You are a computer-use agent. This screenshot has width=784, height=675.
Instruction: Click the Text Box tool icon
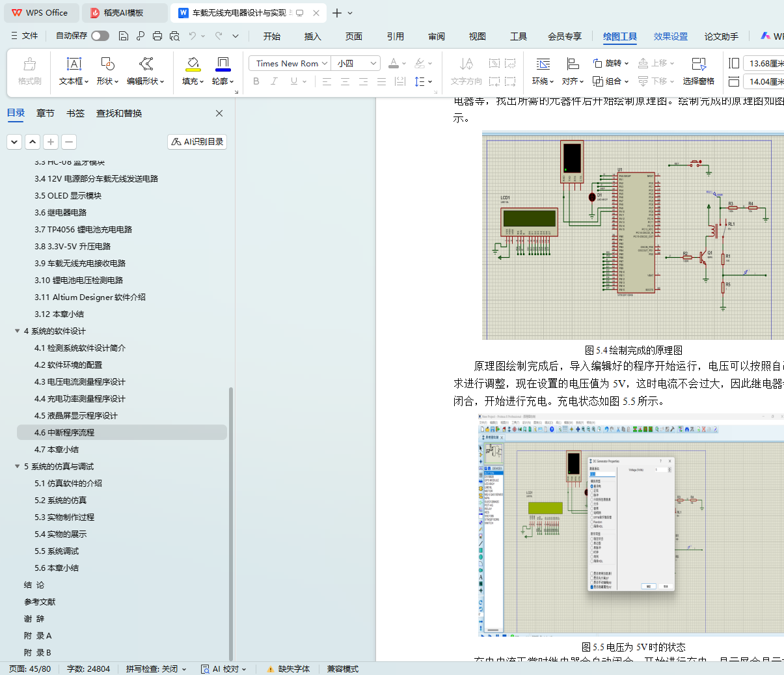[74, 64]
